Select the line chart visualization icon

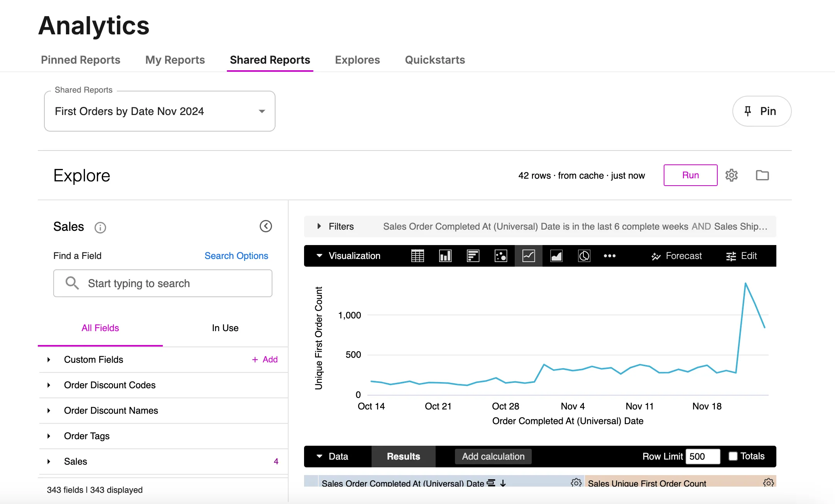coord(529,256)
